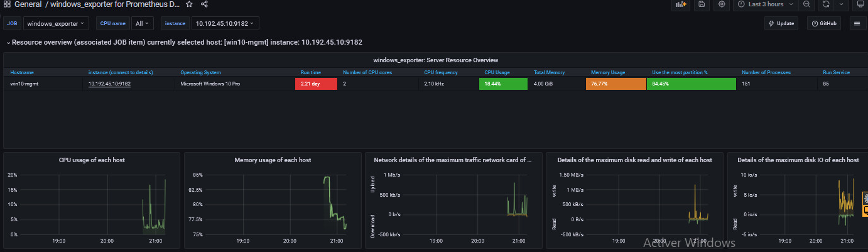Expand the instance 10.192.45.10:9182 dropdown
Image resolution: width=868 pixels, height=252 pixels.
click(x=225, y=24)
